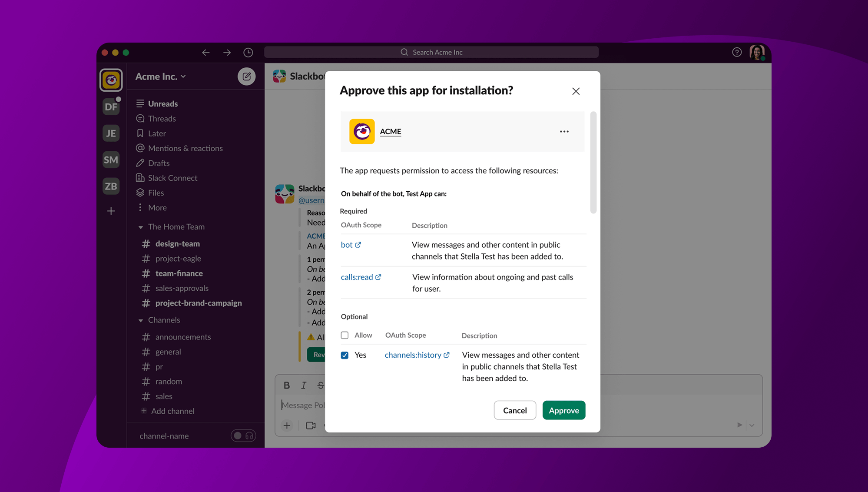Apply bold formatting in the message composer
868x492 pixels.
pyautogui.click(x=286, y=385)
